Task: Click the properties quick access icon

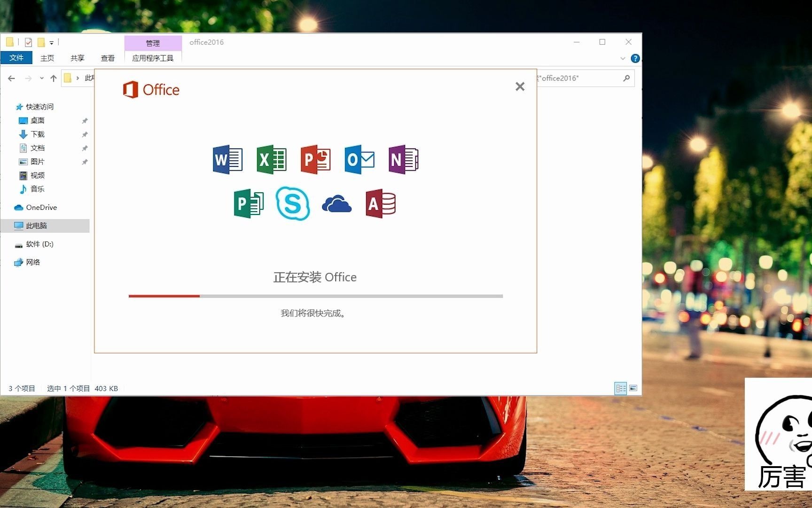Action: click(28, 42)
